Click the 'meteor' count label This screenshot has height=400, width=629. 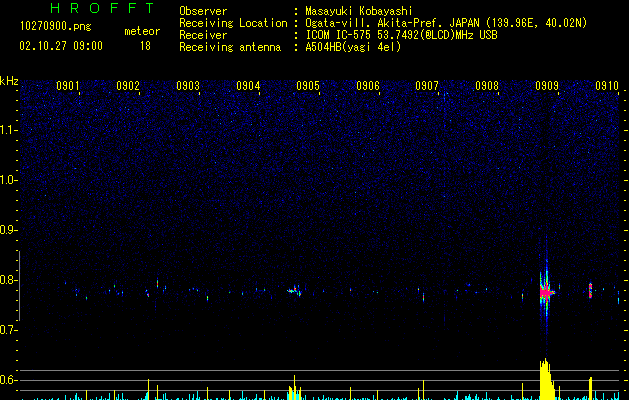tap(142, 31)
